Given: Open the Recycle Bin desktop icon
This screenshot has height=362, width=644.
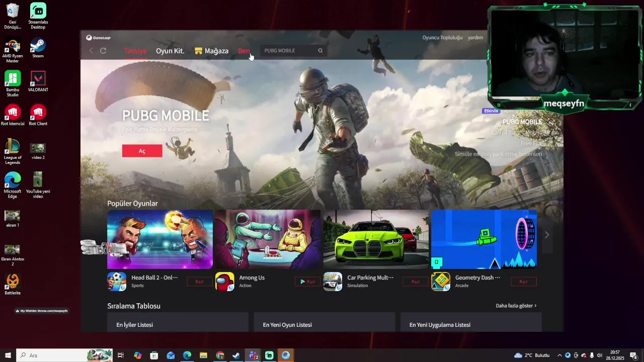Looking at the screenshot, I should tap(13, 16).
